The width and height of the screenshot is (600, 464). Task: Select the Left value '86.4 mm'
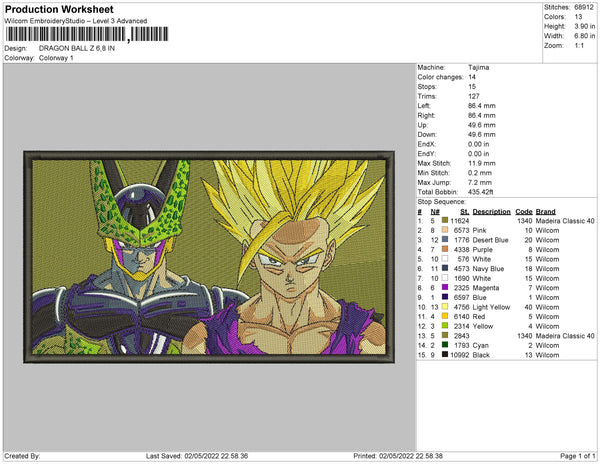481,106
